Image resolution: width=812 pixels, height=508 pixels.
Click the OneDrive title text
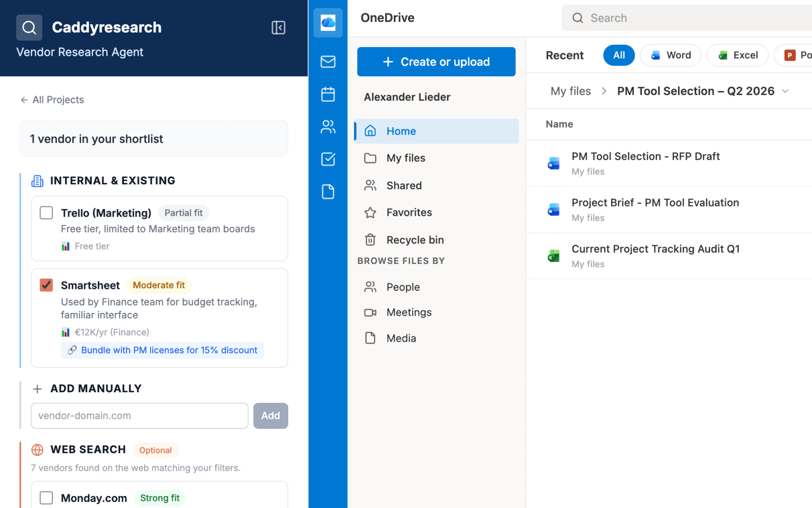tap(387, 18)
